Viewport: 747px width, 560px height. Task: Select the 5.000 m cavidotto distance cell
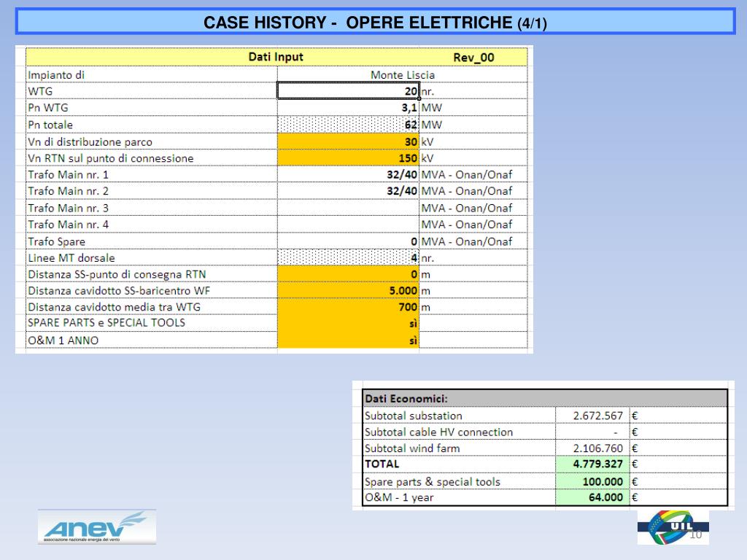(x=348, y=290)
